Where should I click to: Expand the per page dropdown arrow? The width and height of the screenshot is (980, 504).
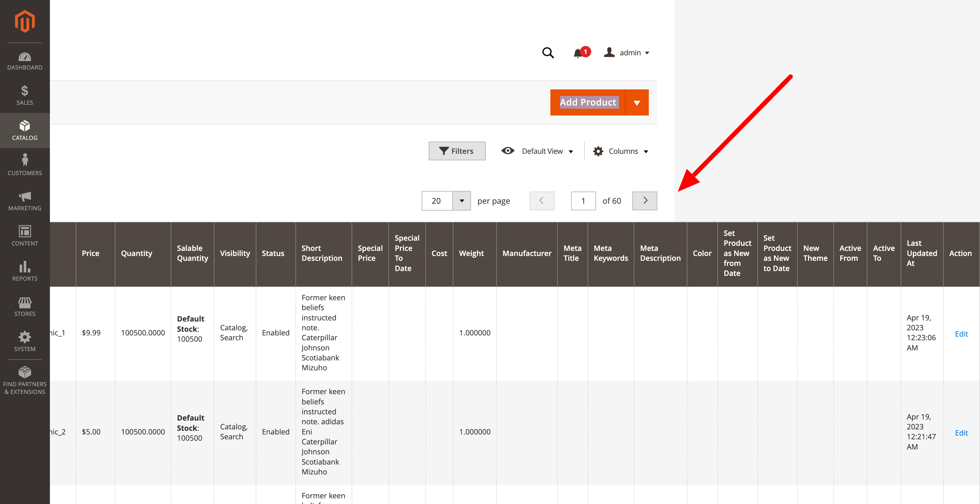(461, 201)
